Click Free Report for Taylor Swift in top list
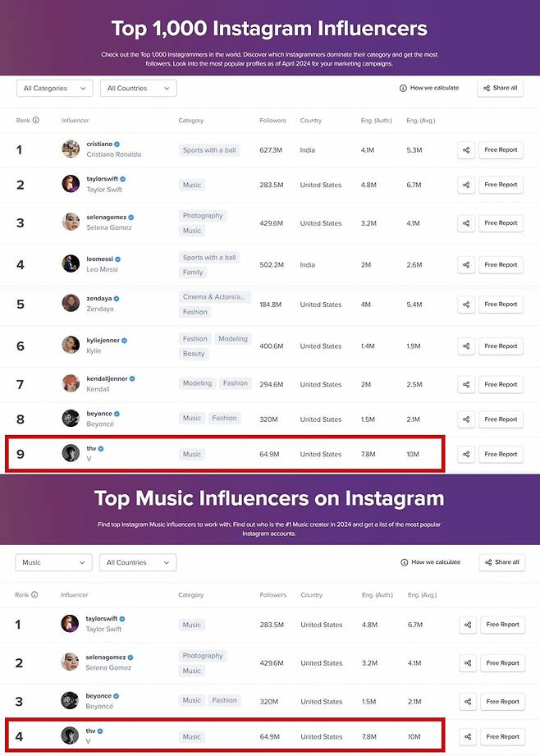This screenshot has width=540, height=756. point(501,185)
